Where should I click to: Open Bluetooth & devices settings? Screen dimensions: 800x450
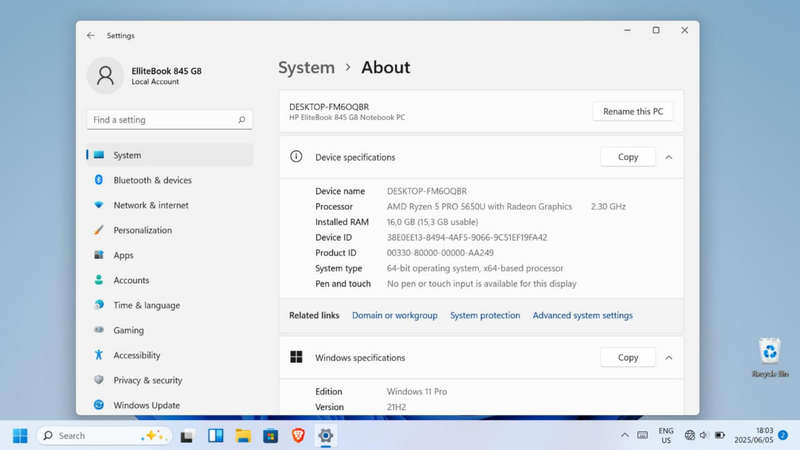coord(169,180)
